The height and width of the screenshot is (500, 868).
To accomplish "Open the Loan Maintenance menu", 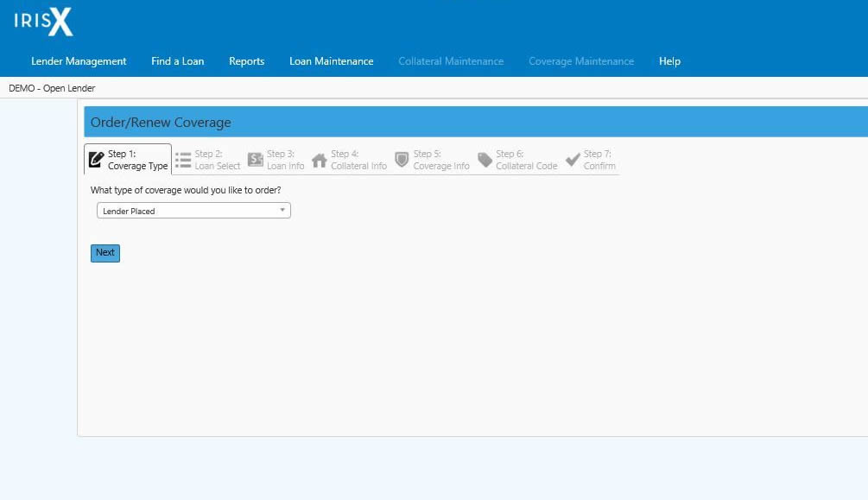I will 332,61.
